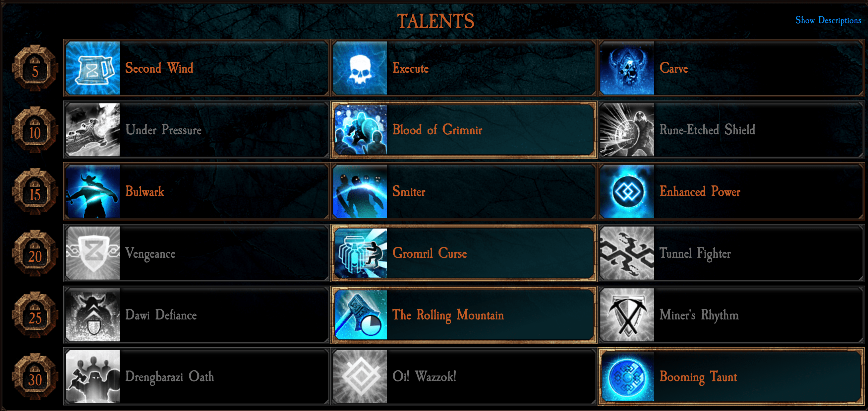Image resolution: width=868 pixels, height=411 pixels.
Task: Click the Blood of Grimnir talent label
Action: coord(437,130)
